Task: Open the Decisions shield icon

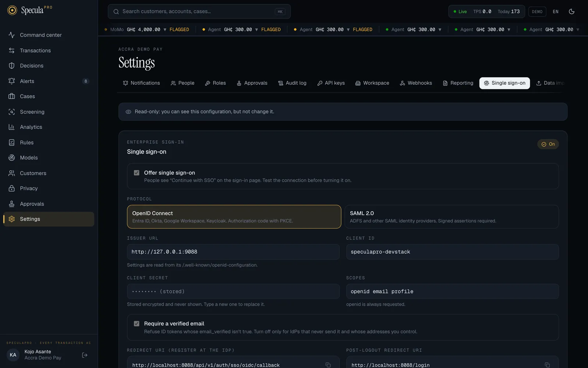Action: pyautogui.click(x=12, y=66)
